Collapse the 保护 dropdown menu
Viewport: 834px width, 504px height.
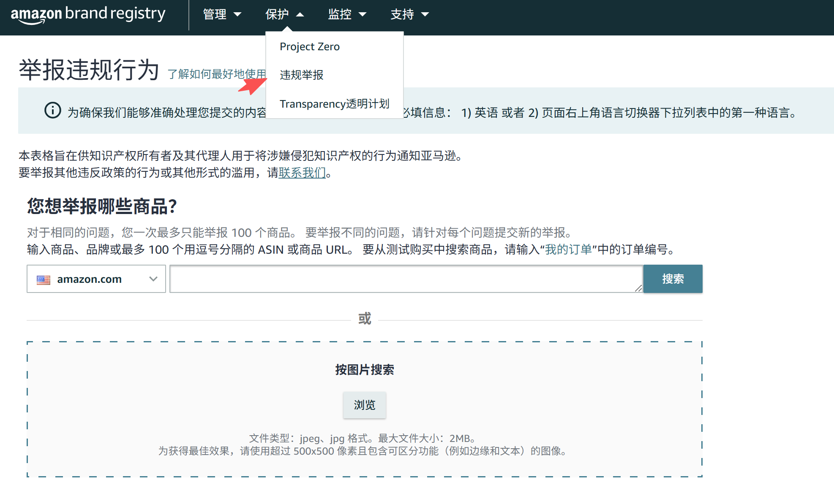point(284,14)
